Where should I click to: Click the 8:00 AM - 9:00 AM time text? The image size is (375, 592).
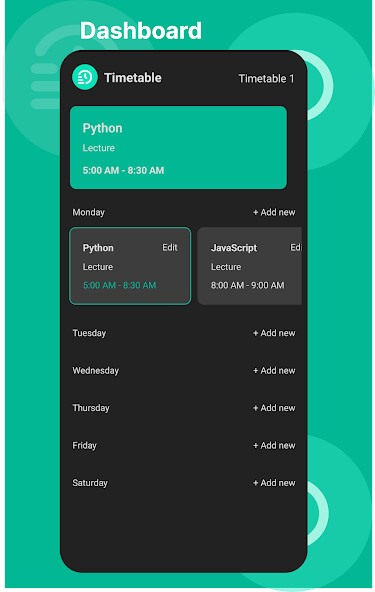247,285
